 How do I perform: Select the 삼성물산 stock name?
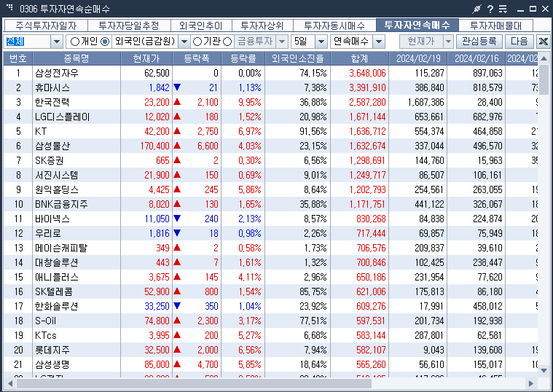pyautogui.click(x=52, y=146)
